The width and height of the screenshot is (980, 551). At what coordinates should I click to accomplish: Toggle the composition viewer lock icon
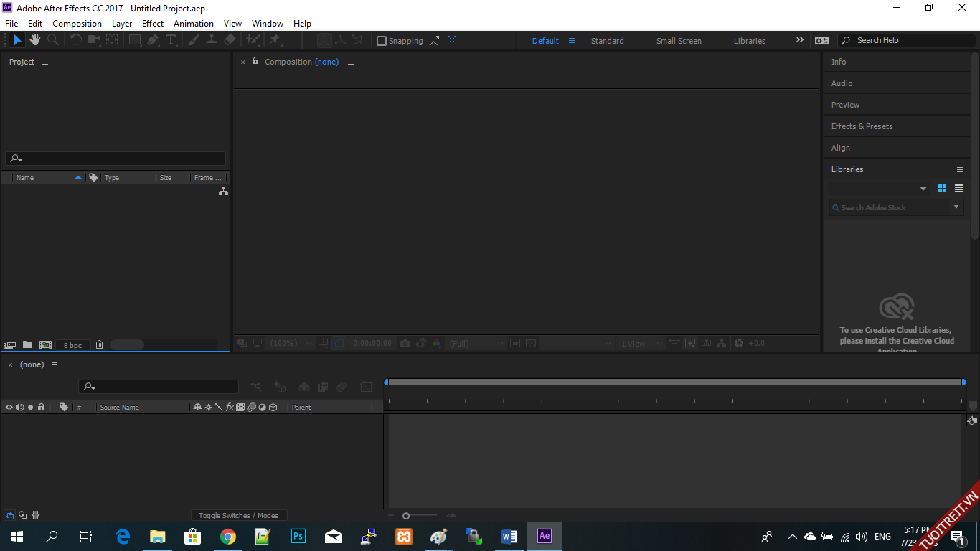click(x=255, y=62)
